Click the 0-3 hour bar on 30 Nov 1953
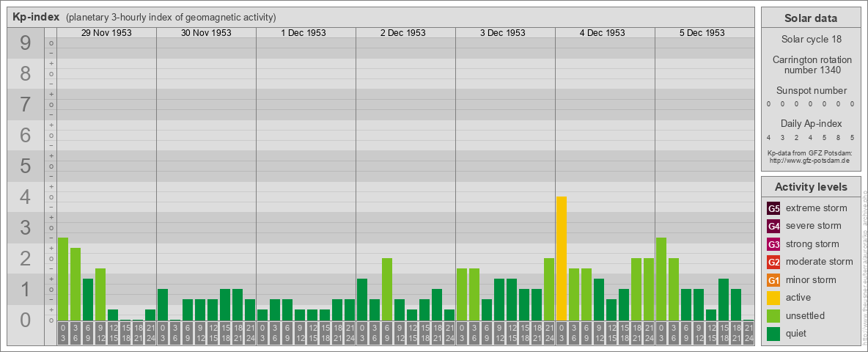This screenshot has height=352, width=868. 163,305
